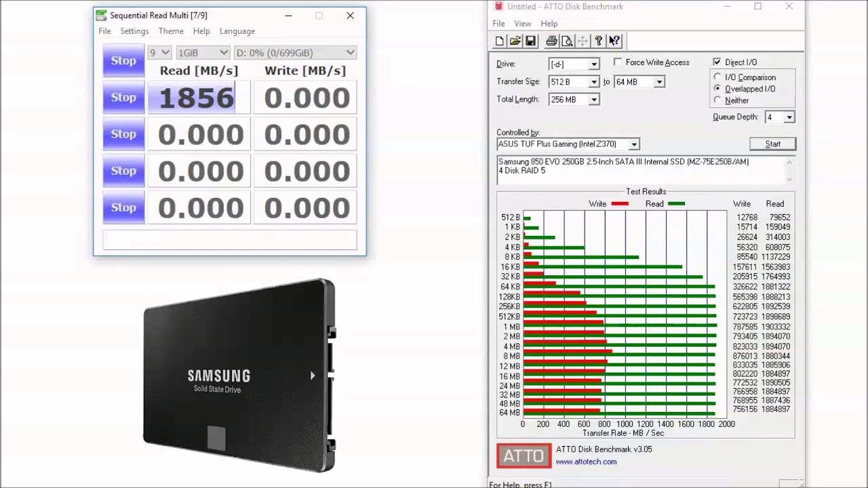868x488 pixels.
Task: Open View menu in ATTO Disk Benchmark
Action: (x=523, y=24)
